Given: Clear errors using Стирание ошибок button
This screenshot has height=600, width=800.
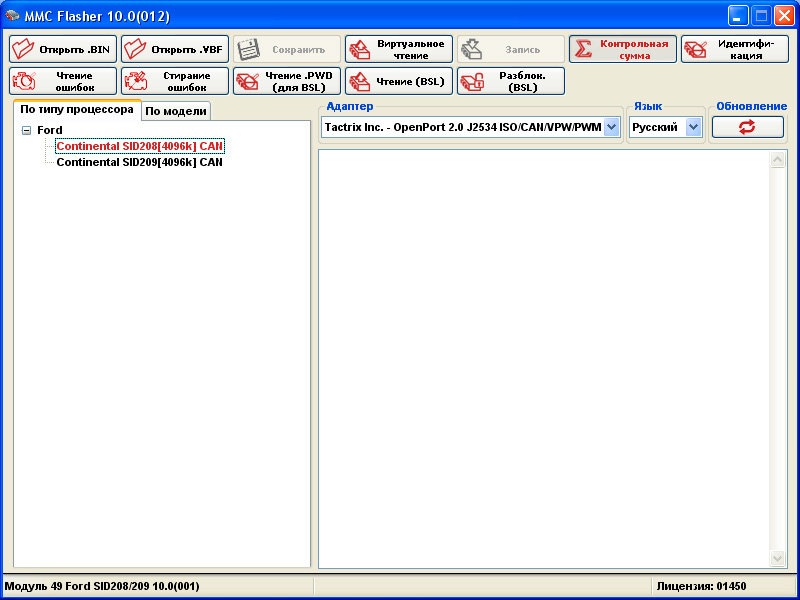Looking at the screenshot, I should coord(174,81).
